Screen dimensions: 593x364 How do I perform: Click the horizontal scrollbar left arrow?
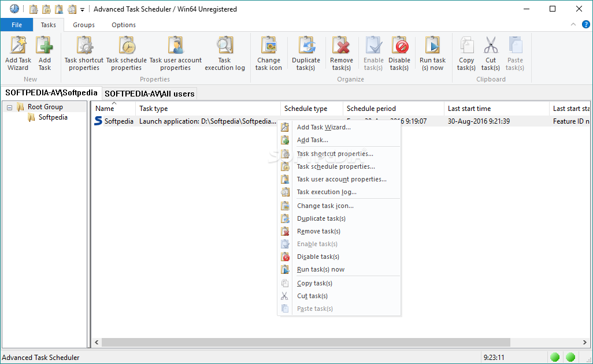point(97,343)
